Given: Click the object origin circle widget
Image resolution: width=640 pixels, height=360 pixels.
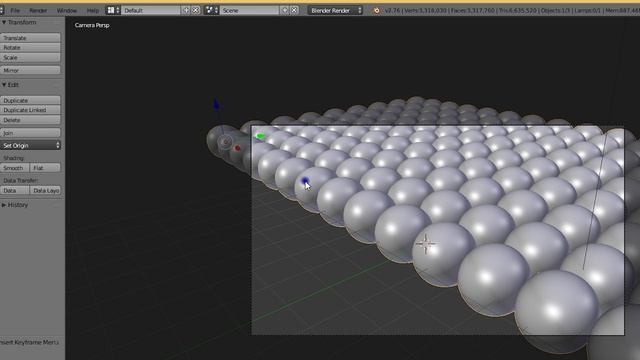Looking at the screenshot, I should (225, 142).
